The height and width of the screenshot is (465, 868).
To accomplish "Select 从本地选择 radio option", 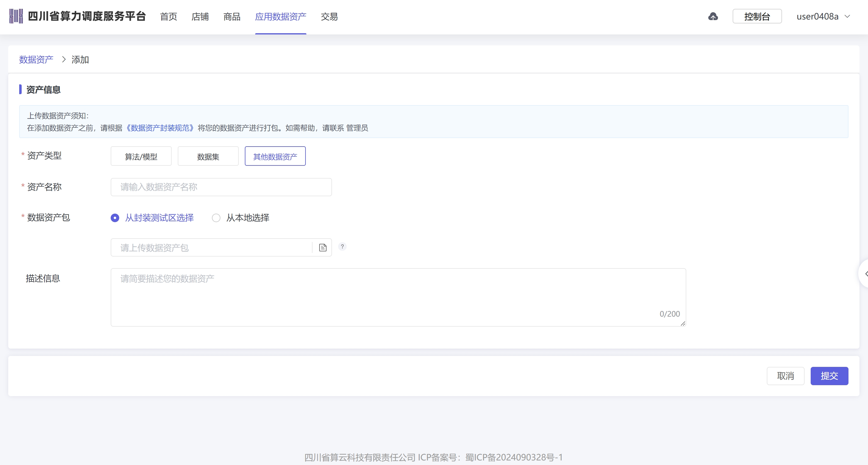I will pos(240,218).
